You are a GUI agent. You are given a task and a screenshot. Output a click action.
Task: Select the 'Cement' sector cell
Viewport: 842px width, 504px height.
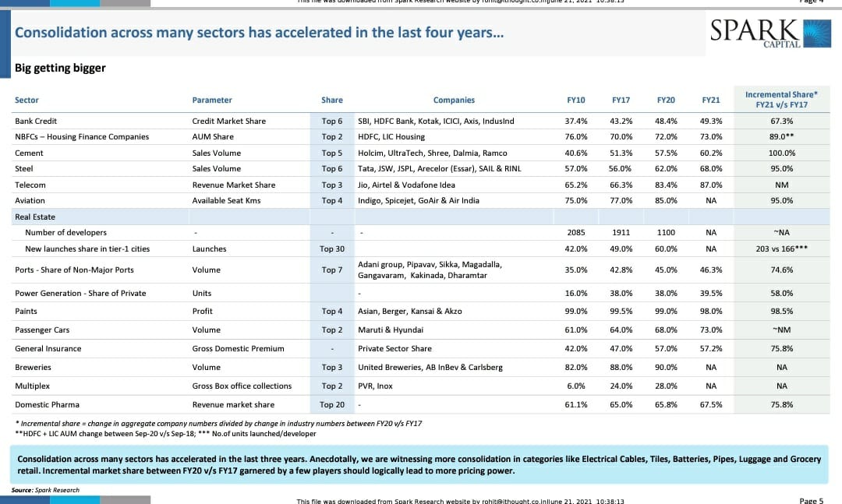[29, 153]
